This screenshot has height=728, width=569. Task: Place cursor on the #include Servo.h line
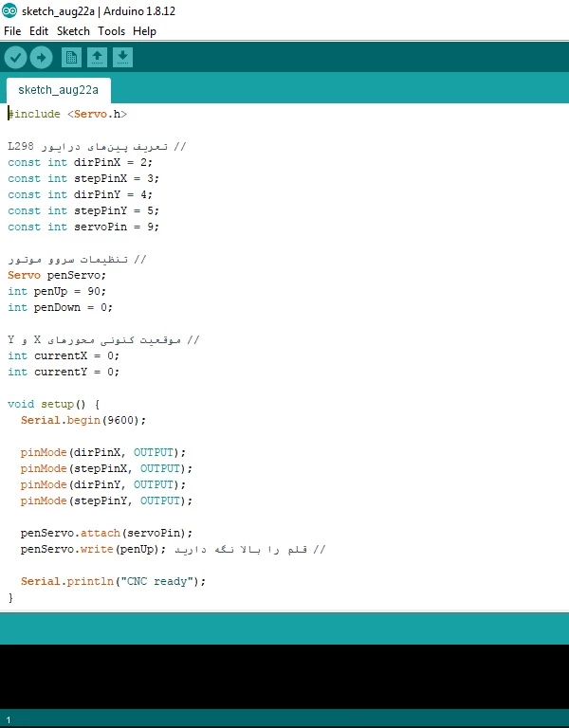[x=66, y=114]
